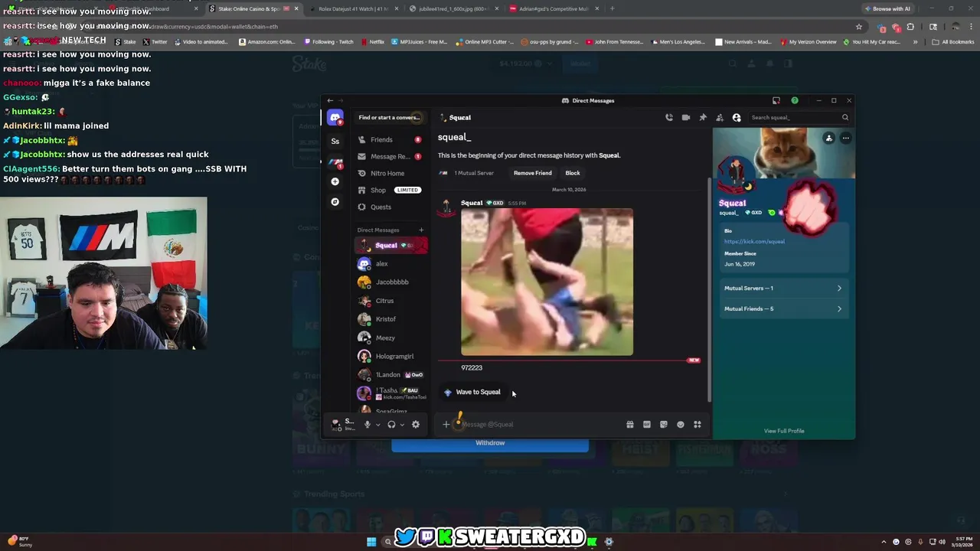This screenshot has height=551, width=980.
Task: Open Discord home direct messages icon
Action: 335,118
